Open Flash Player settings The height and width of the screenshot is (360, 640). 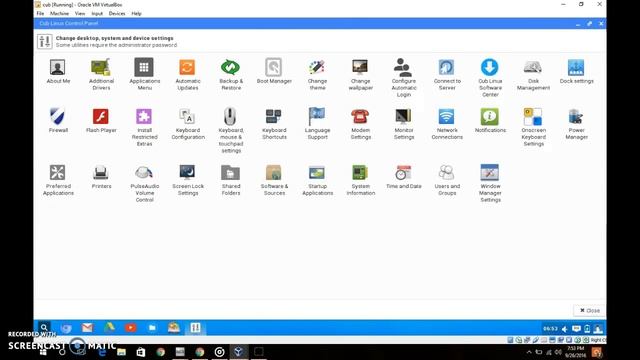(101, 120)
